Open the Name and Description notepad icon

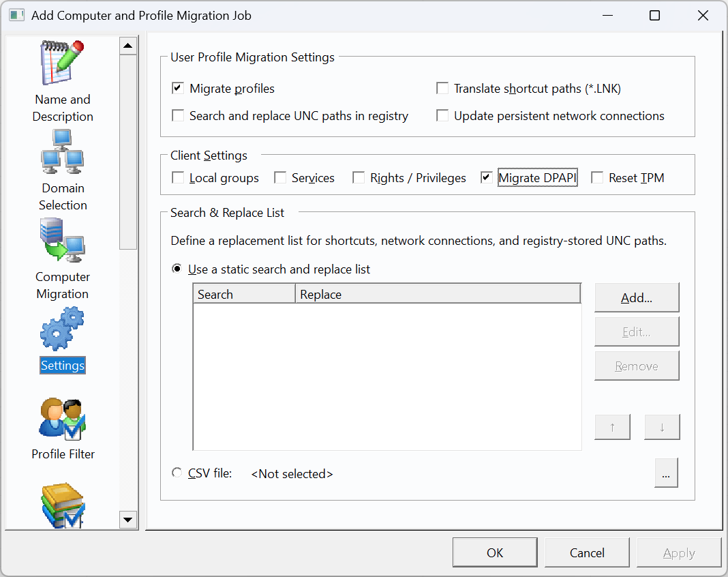63,63
